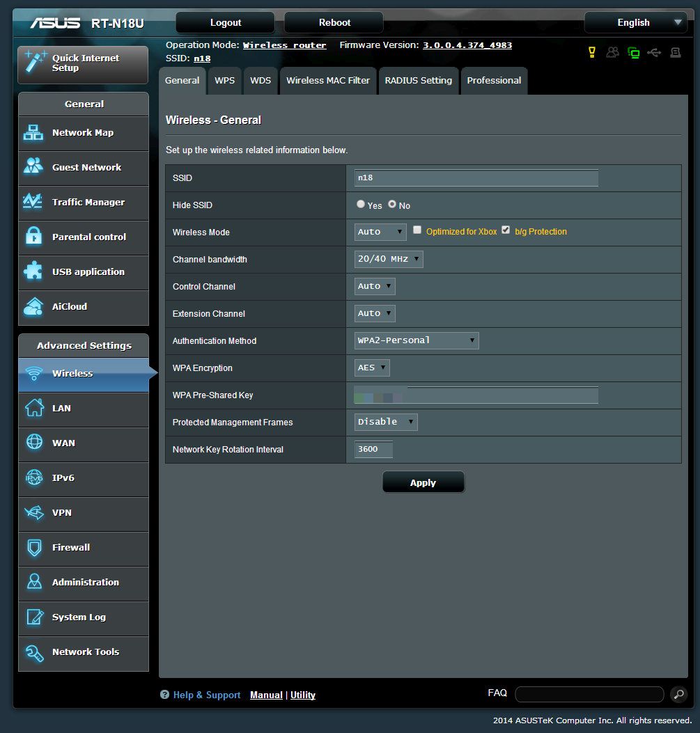The width and height of the screenshot is (700, 733).
Task: Open Guest Network from the sidebar icon
Action: coord(33,168)
